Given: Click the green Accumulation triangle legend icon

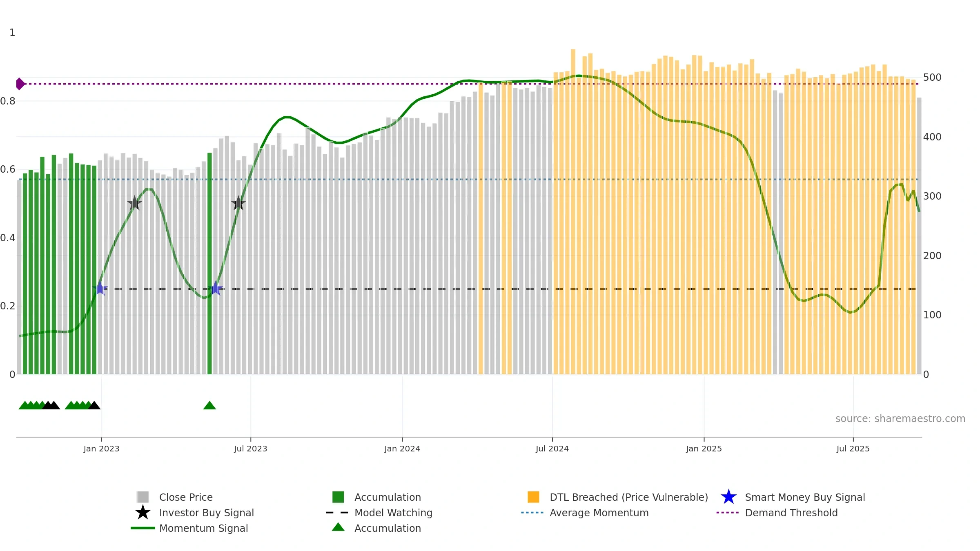Looking at the screenshot, I should [x=338, y=527].
